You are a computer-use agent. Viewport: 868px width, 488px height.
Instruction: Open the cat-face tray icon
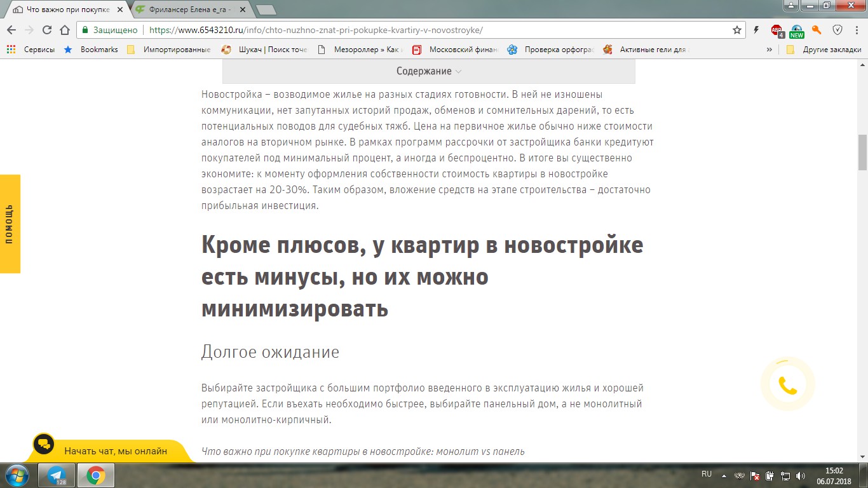pos(739,475)
